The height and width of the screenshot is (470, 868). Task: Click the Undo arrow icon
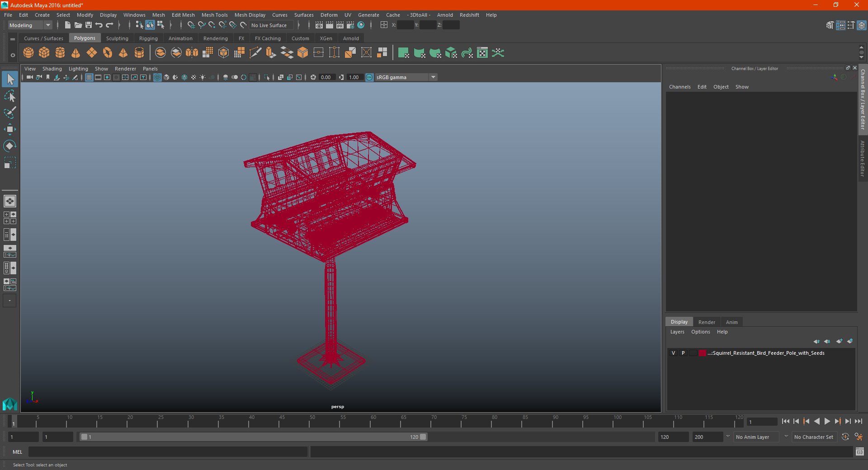99,25
